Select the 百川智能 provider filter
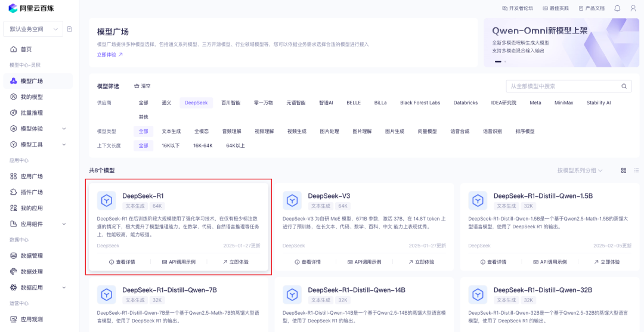644x332 pixels. click(x=231, y=103)
